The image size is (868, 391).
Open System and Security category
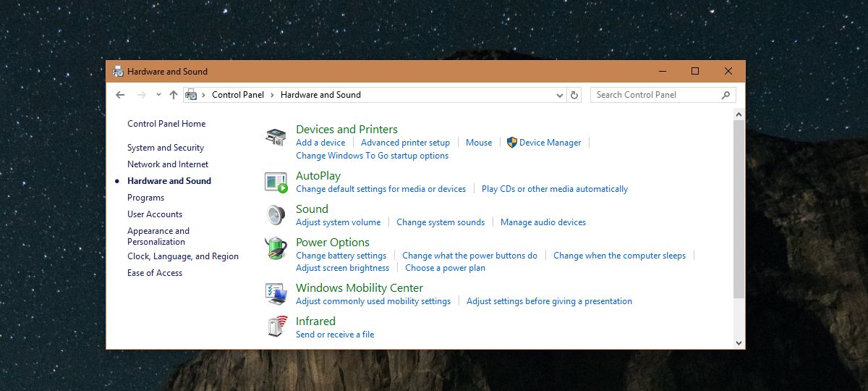click(x=166, y=148)
